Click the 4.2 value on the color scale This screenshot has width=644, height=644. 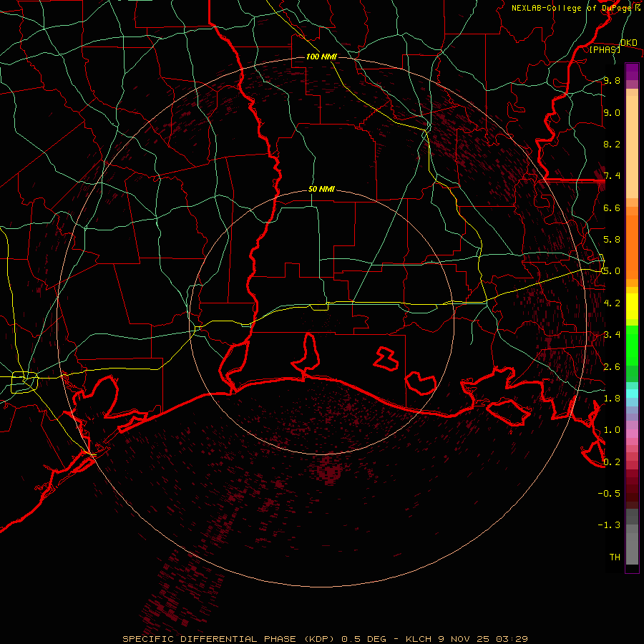612,303
